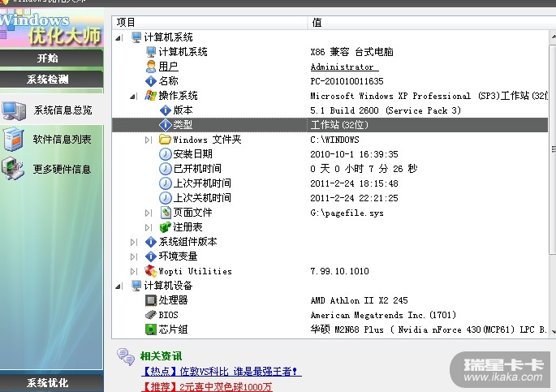Click the 用户 person icon
This screenshot has width=556, height=392.
click(x=151, y=67)
